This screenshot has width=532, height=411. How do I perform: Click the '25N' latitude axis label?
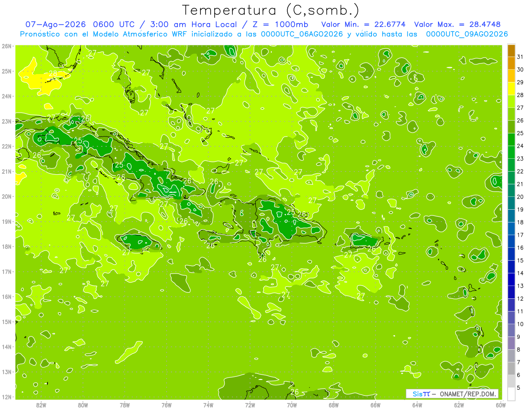7,71
